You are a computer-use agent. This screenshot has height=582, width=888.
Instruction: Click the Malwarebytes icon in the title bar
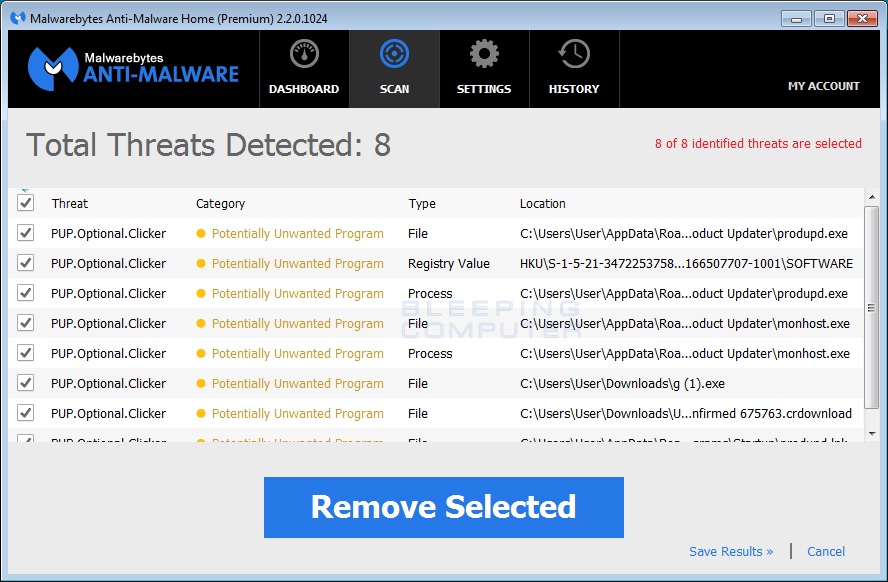[x=17, y=17]
